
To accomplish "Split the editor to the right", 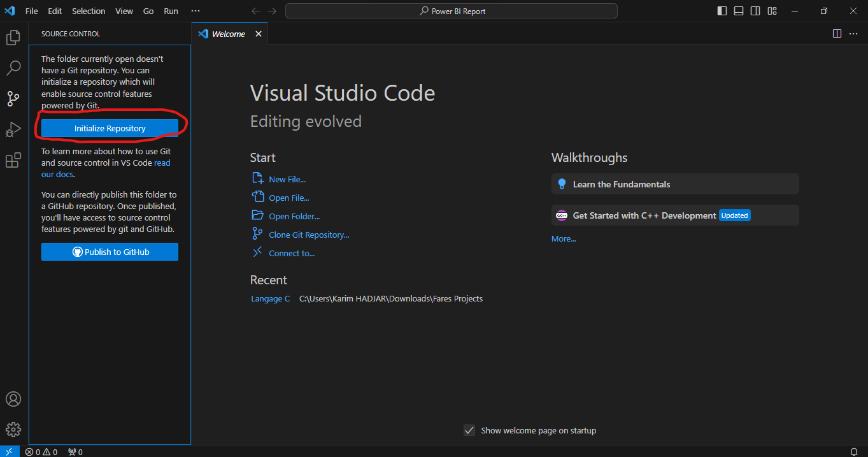I will click(837, 34).
